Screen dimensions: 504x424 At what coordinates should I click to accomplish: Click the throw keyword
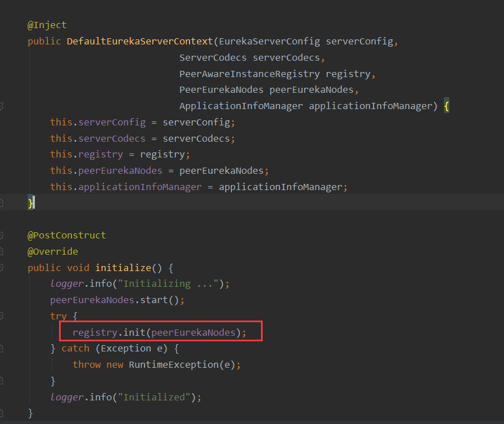click(87, 365)
